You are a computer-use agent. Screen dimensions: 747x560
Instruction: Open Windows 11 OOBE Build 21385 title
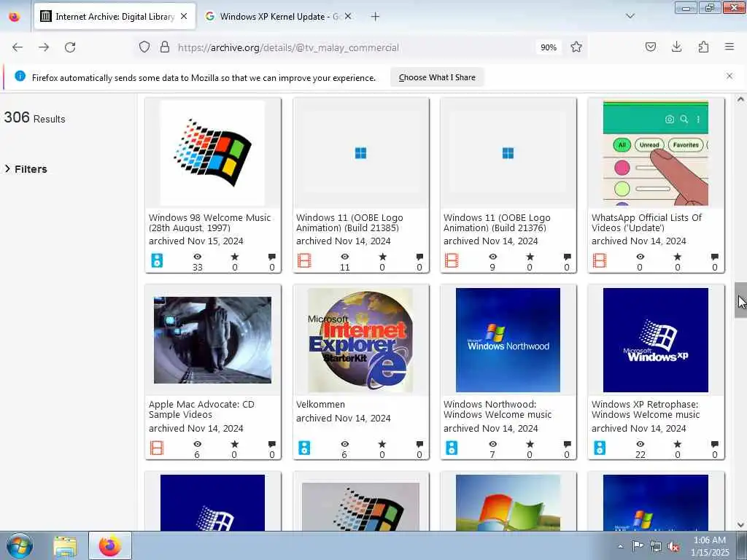[349, 222]
